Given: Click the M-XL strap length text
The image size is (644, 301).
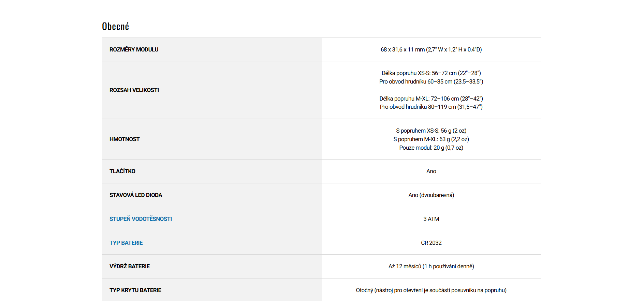Looking at the screenshot, I should (x=431, y=99).
